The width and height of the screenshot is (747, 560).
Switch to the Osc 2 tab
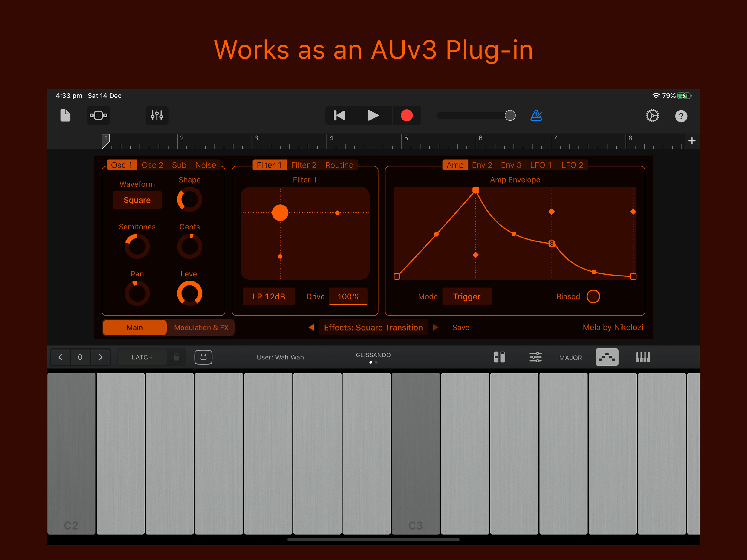click(153, 165)
